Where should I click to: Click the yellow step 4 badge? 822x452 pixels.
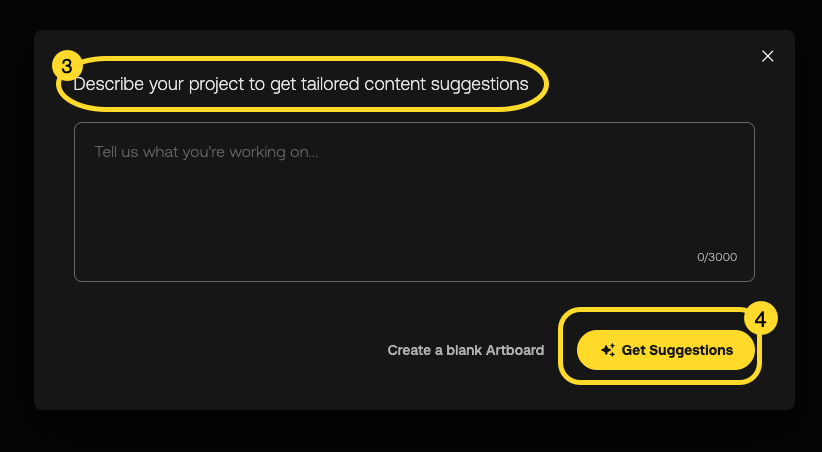click(x=760, y=319)
